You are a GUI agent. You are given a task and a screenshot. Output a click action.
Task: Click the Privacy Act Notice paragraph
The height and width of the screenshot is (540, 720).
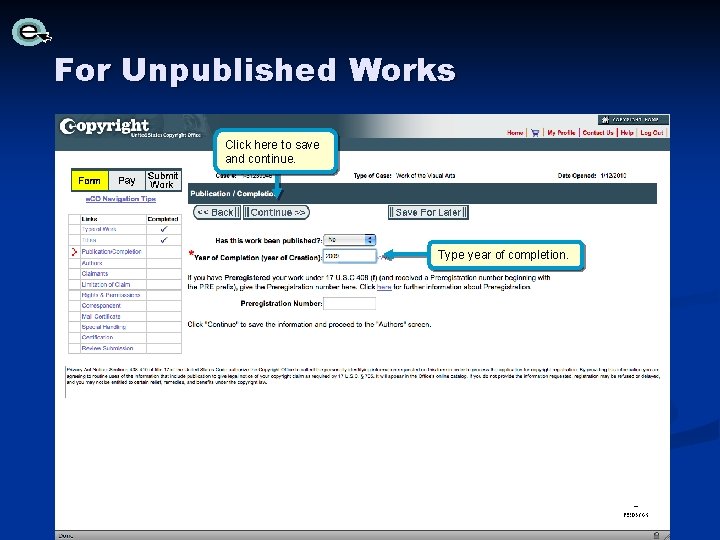[x=363, y=376]
